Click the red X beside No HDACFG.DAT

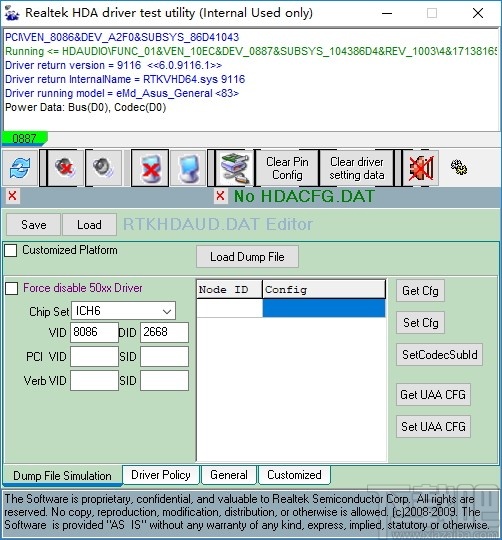(220, 196)
